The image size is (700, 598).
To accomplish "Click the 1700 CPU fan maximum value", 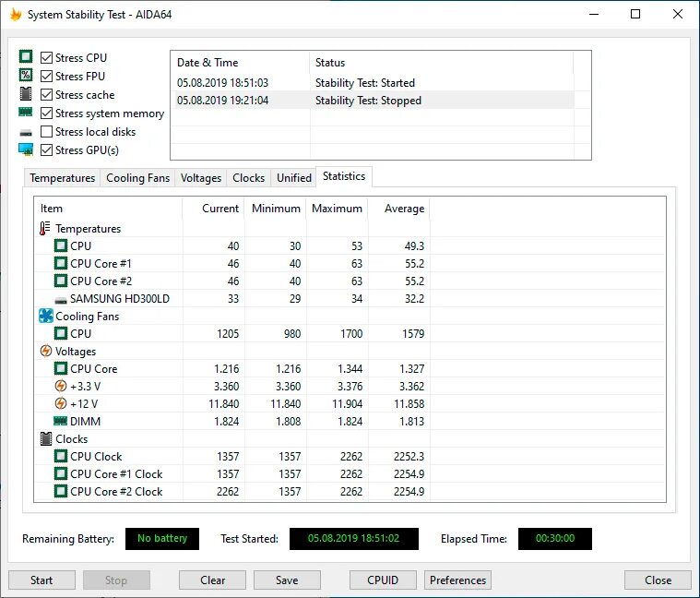I will [x=351, y=334].
